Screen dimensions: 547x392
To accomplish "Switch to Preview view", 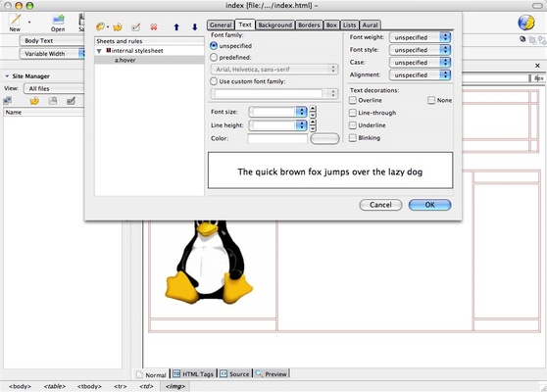I will click(x=272, y=373).
